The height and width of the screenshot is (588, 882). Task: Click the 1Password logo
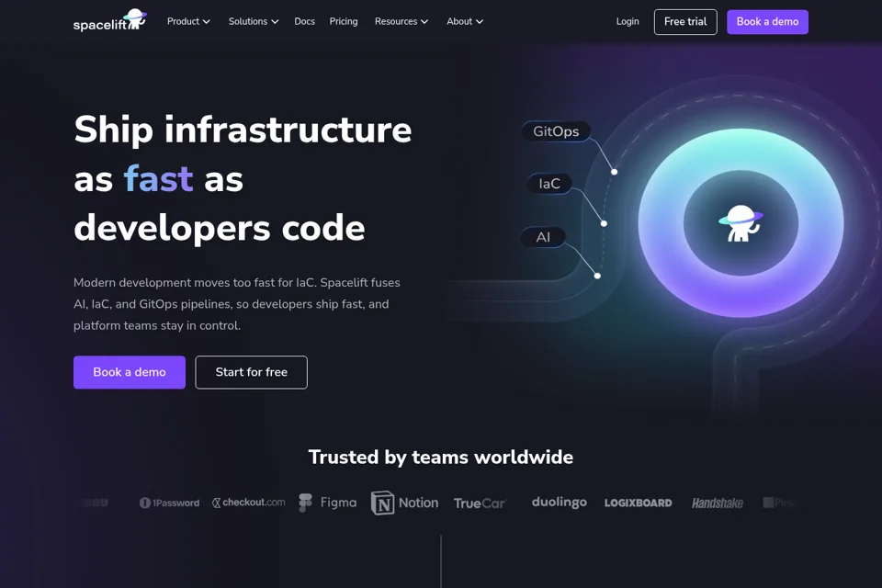click(x=169, y=503)
